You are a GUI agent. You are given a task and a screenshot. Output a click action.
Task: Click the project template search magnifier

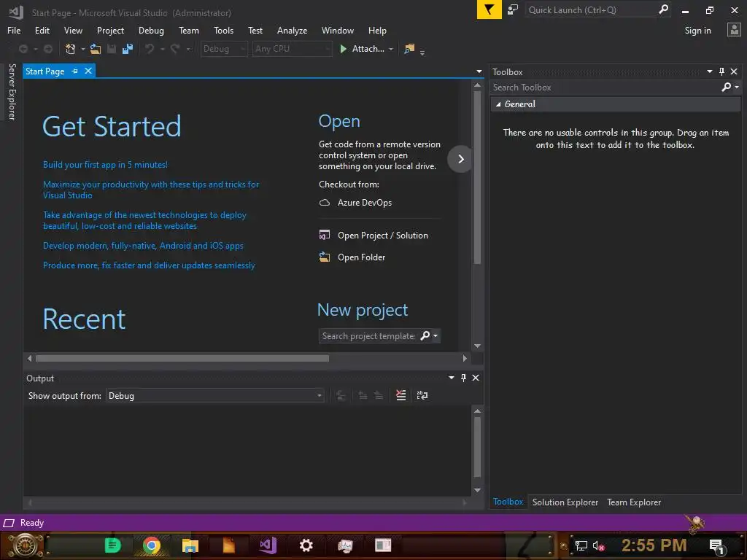(x=425, y=335)
